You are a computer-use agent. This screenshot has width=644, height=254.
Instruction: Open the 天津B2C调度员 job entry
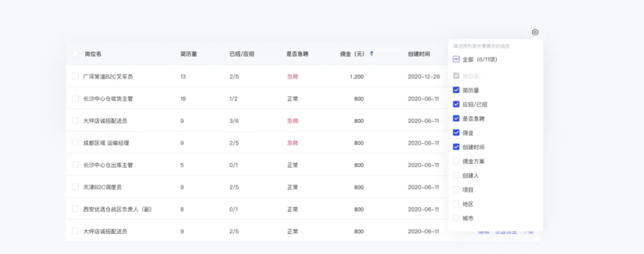tap(102, 187)
